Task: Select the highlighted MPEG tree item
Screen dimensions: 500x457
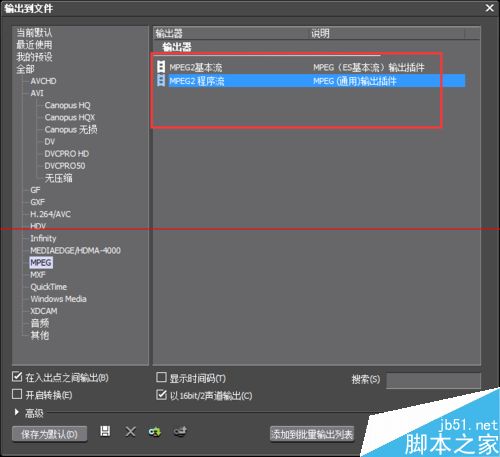Action: [x=41, y=263]
